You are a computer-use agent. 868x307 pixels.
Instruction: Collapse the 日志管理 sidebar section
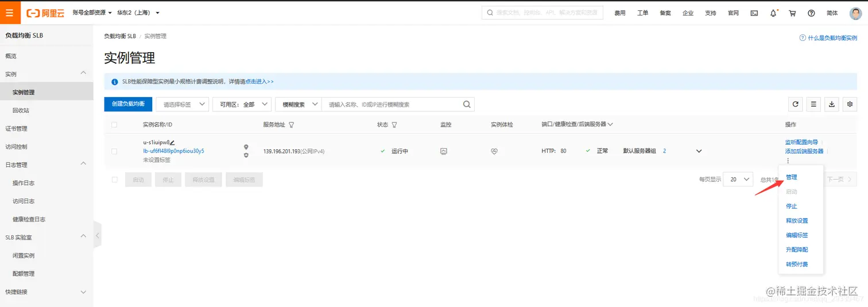tap(83, 164)
